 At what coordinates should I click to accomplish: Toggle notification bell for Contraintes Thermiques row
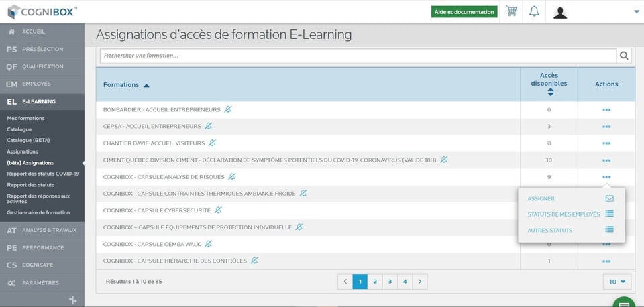303,193
